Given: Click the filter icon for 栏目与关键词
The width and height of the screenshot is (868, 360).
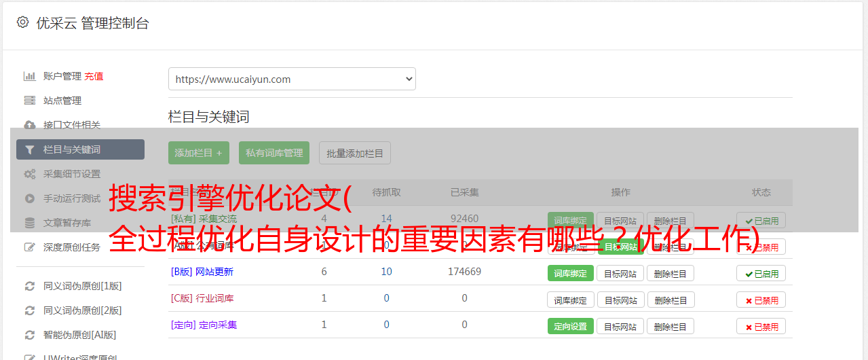Looking at the screenshot, I should coord(29,149).
